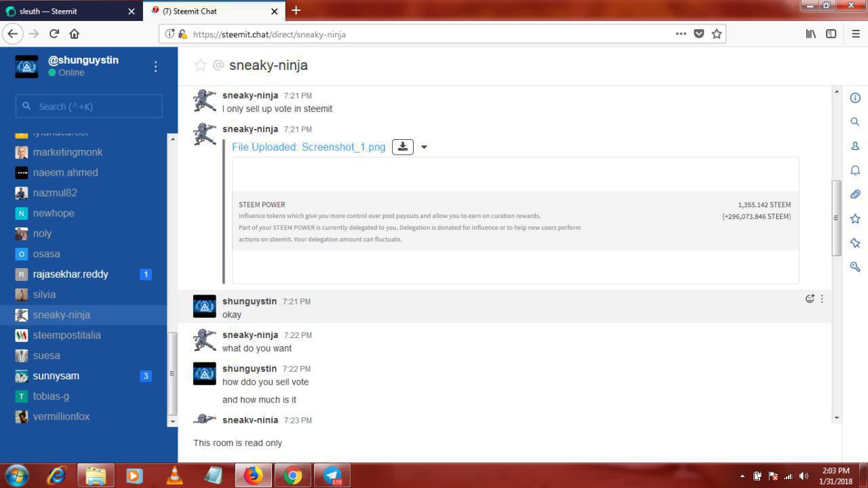This screenshot has height=488, width=868.
Task: Toggle Firefox sidebar view
Action: tap(831, 33)
